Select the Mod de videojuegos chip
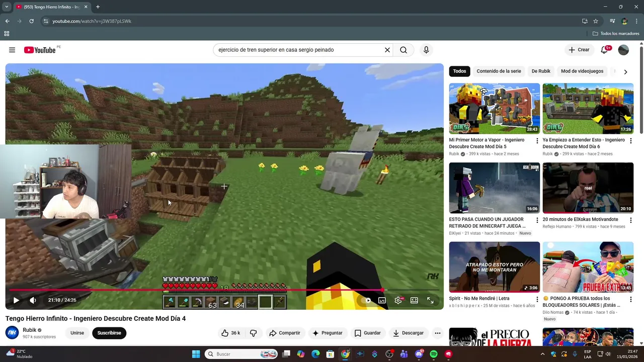This screenshot has height=362, width=644. tap(582, 71)
